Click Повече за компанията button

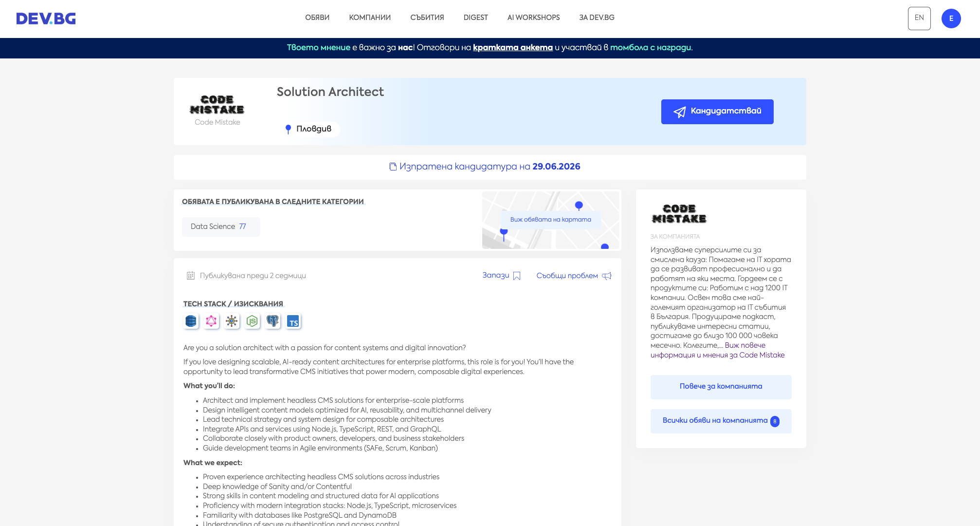[x=721, y=387]
